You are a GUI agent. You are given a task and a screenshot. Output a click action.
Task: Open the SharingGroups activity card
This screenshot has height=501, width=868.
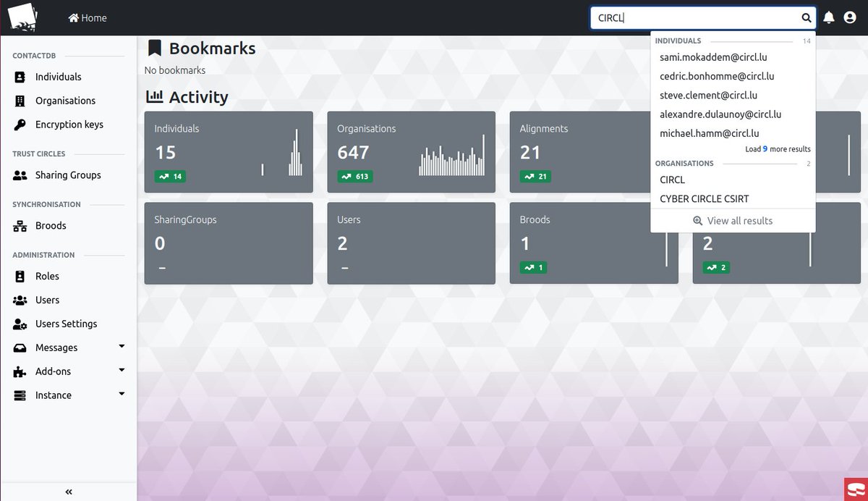(229, 243)
